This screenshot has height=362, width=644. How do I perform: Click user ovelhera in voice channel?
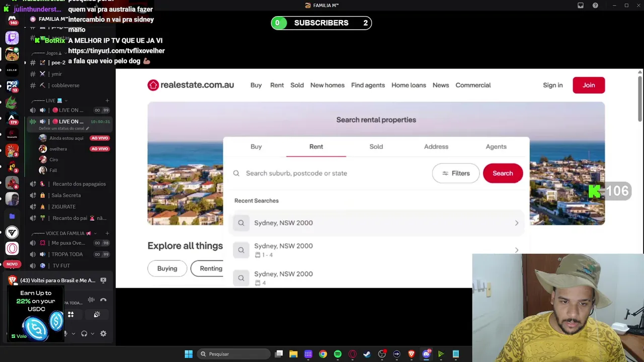pyautogui.click(x=58, y=149)
